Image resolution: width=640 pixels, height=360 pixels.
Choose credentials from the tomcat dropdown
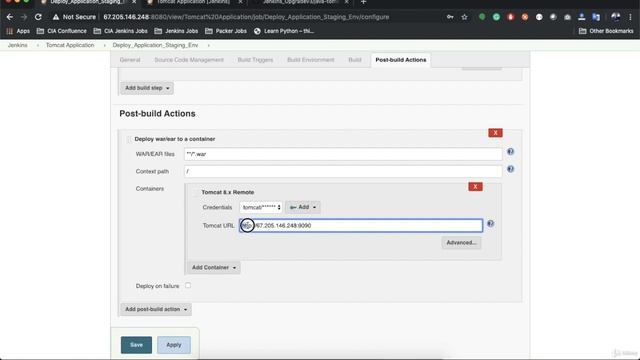(261, 207)
